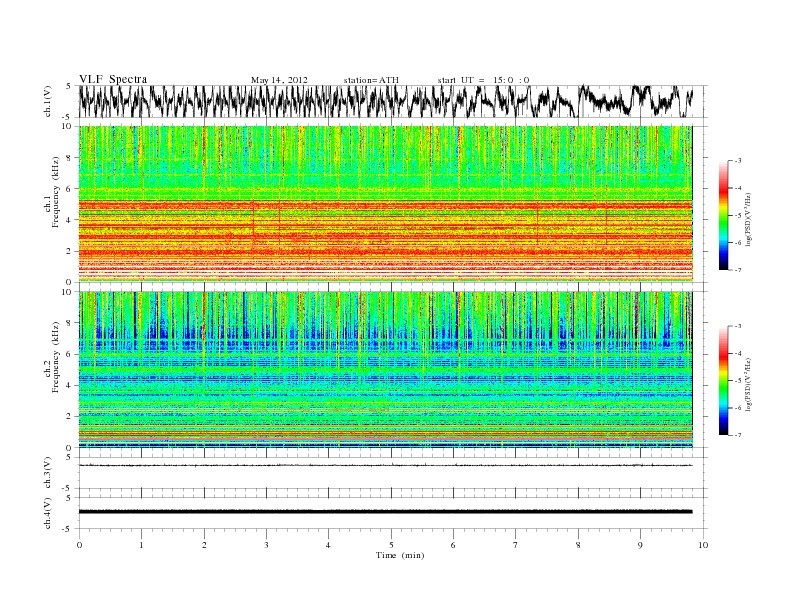Click the "-7" tick on ch.2 color bar
Viewport: 792px width, 612px height.
tap(737, 435)
